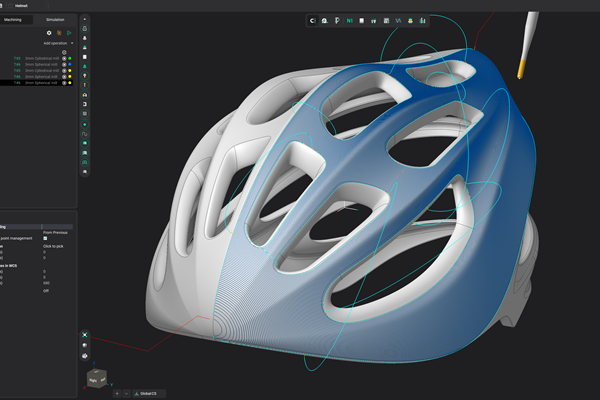Click the orange crossed-tools icon
Image resolution: width=600 pixels, height=400 pixels.
pyautogui.click(x=59, y=33)
